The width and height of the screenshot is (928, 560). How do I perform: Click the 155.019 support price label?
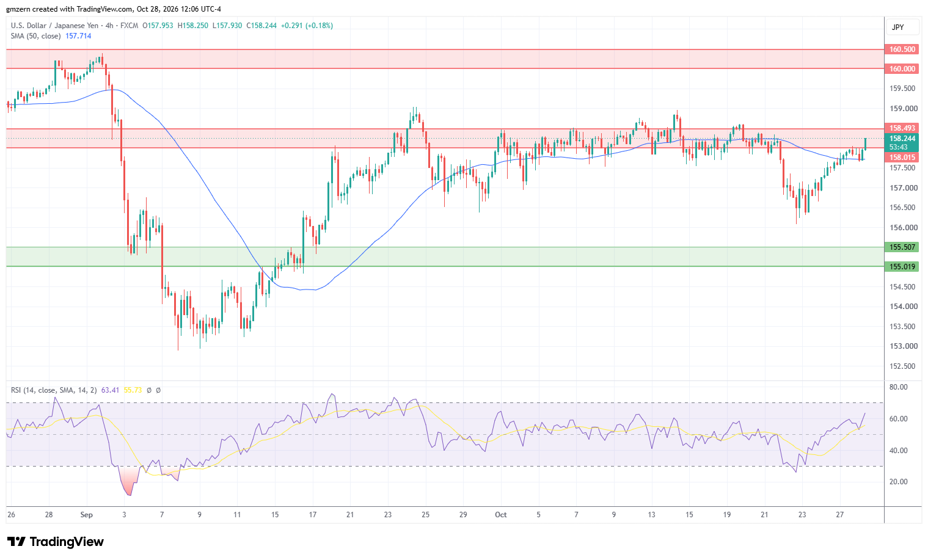902,267
